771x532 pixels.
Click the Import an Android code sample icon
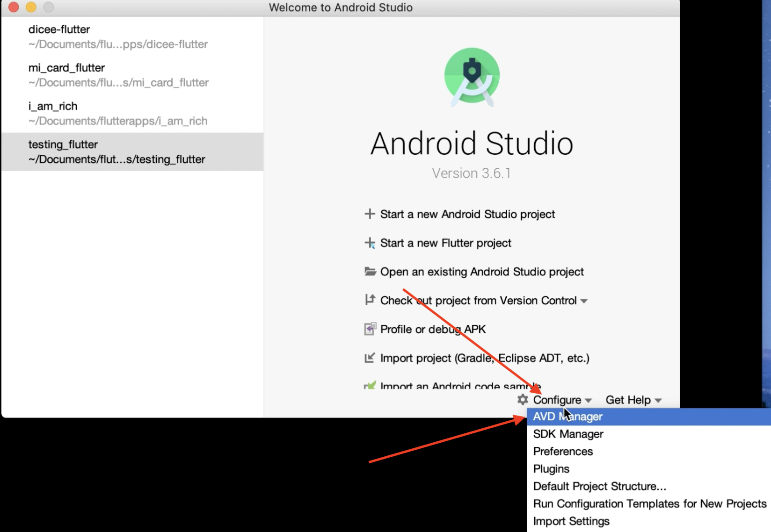pyautogui.click(x=370, y=386)
